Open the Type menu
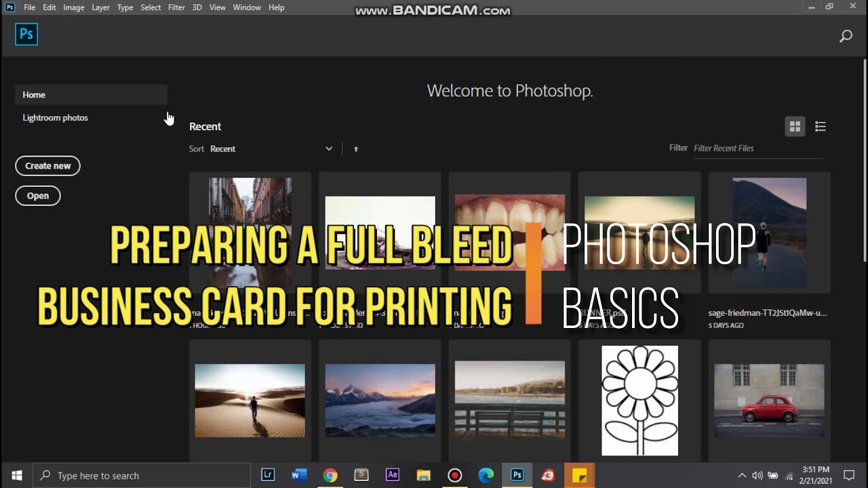Screen dimensions: 868x488 pos(125,7)
